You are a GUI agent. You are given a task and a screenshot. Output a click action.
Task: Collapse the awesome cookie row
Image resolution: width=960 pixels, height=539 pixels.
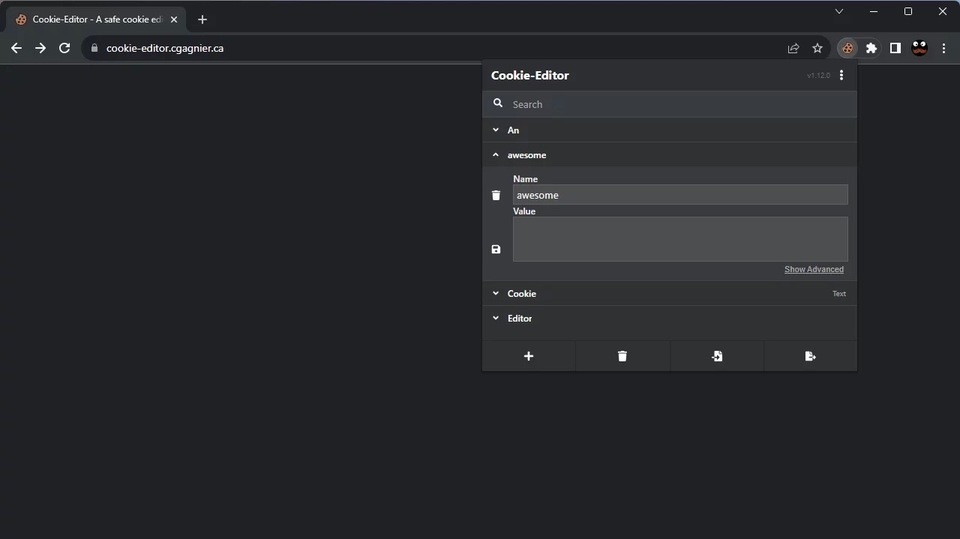tap(669, 155)
